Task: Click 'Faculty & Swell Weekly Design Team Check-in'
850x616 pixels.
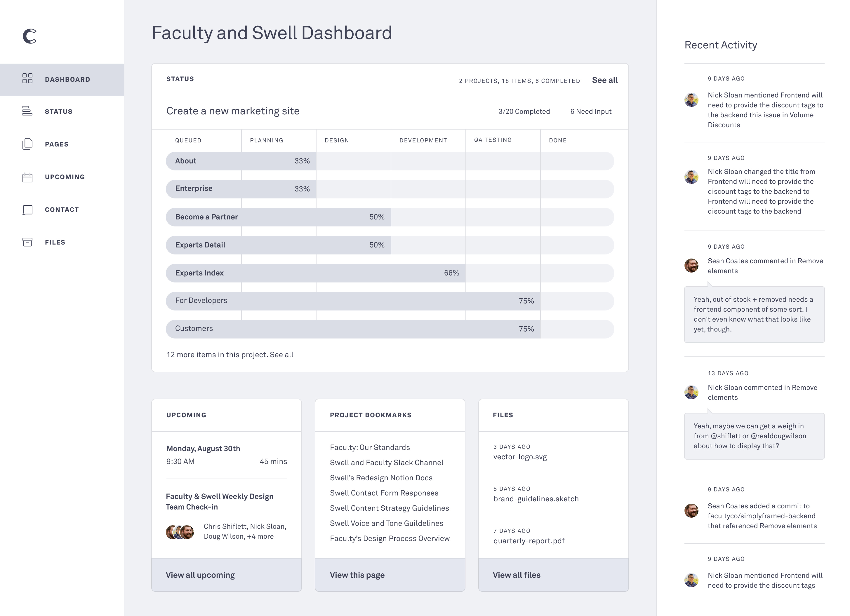Action: pyautogui.click(x=220, y=501)
